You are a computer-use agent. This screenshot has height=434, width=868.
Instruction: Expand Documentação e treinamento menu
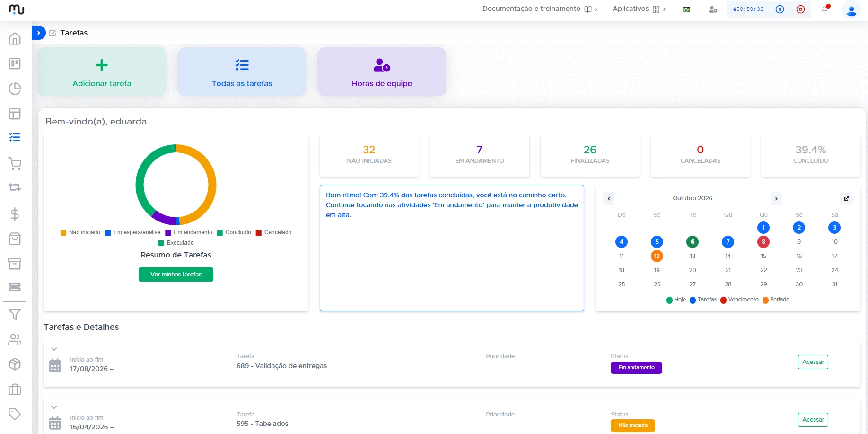(x=540, y=9)
